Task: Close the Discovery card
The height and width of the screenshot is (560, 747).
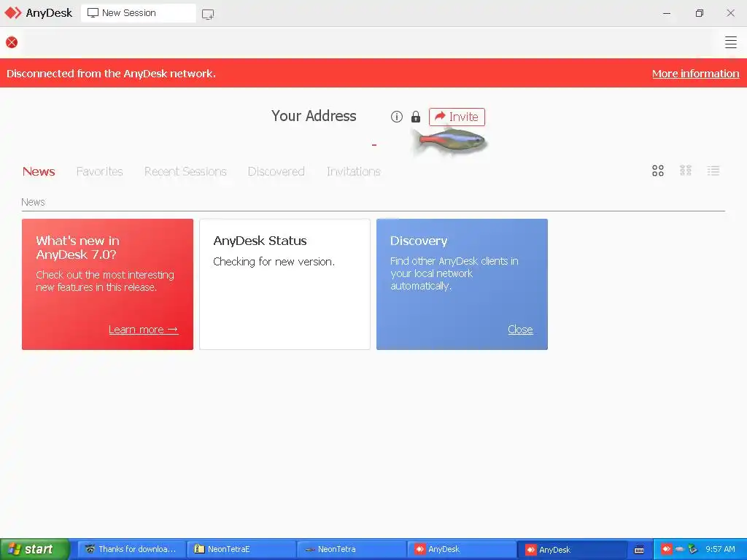Action: 520,330
